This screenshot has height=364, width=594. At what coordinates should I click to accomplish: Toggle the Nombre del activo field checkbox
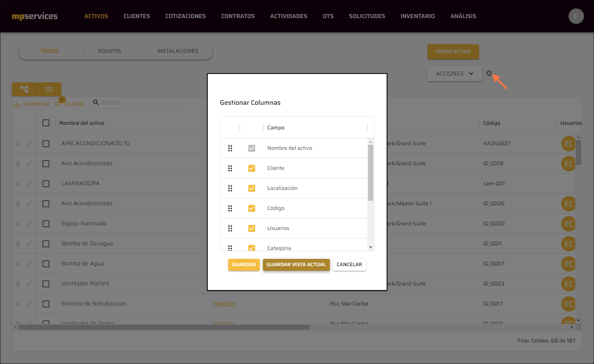coord(252,148)
